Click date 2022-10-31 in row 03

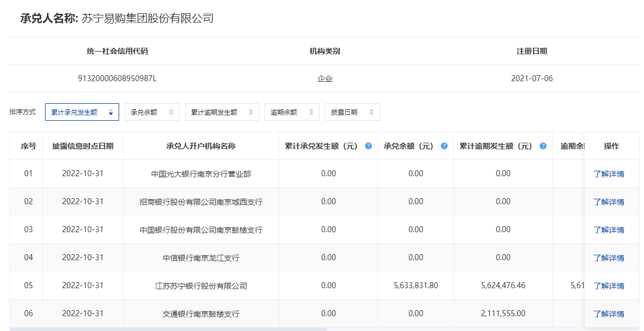[x=82, y=229]
